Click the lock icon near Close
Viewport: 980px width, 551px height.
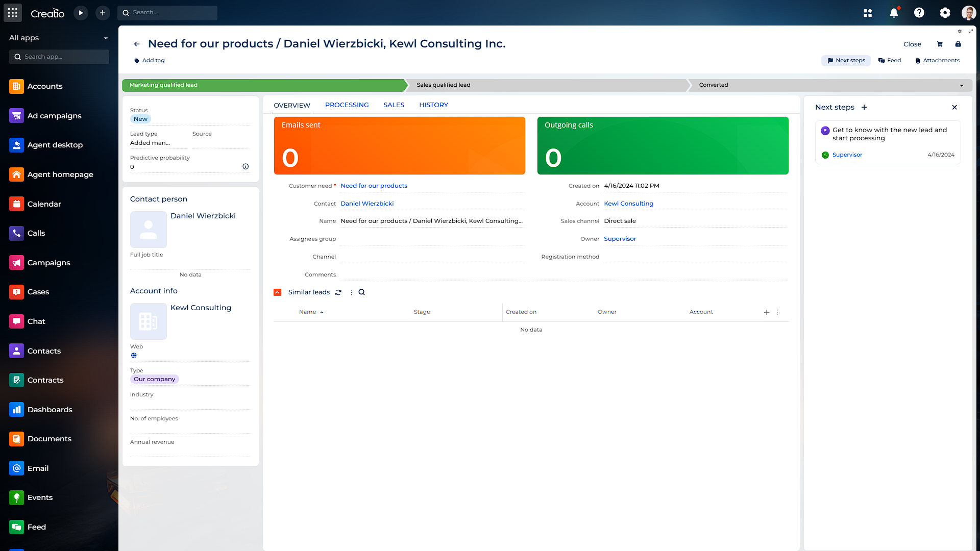pyautogui.click(x=958, y=44)
